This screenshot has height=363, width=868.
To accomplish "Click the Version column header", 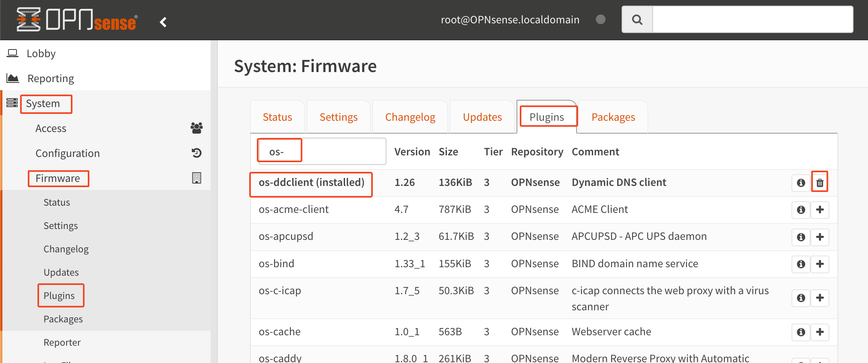I will [412, 152].
